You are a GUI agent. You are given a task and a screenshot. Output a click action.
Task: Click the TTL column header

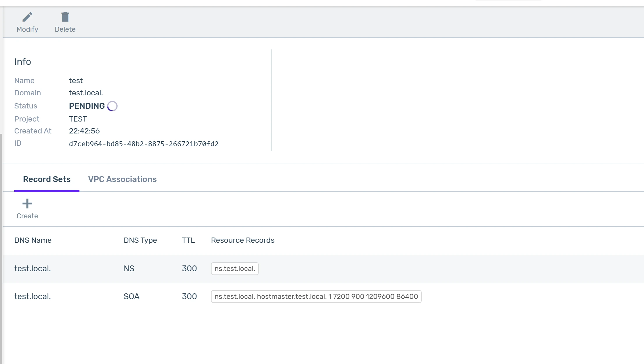pos(188,240)
